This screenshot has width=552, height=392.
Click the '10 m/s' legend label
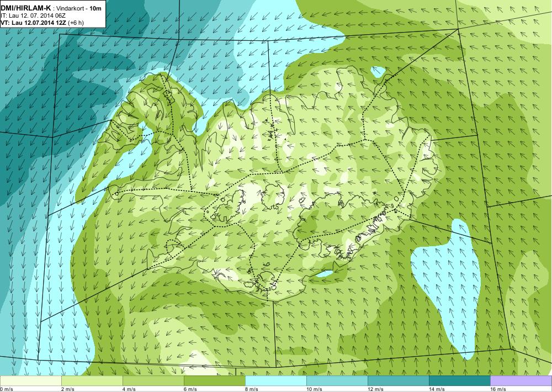coord(315,389)
